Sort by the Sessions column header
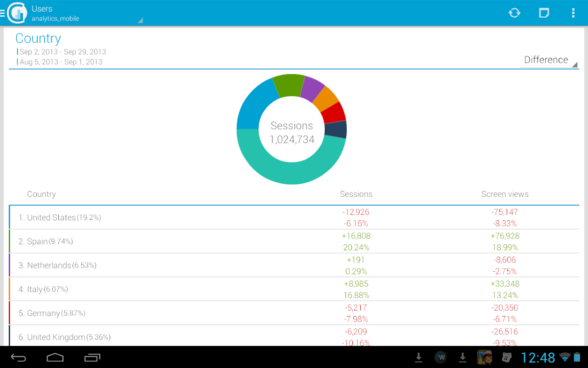The image size is (588, 368). click(356, 194)
